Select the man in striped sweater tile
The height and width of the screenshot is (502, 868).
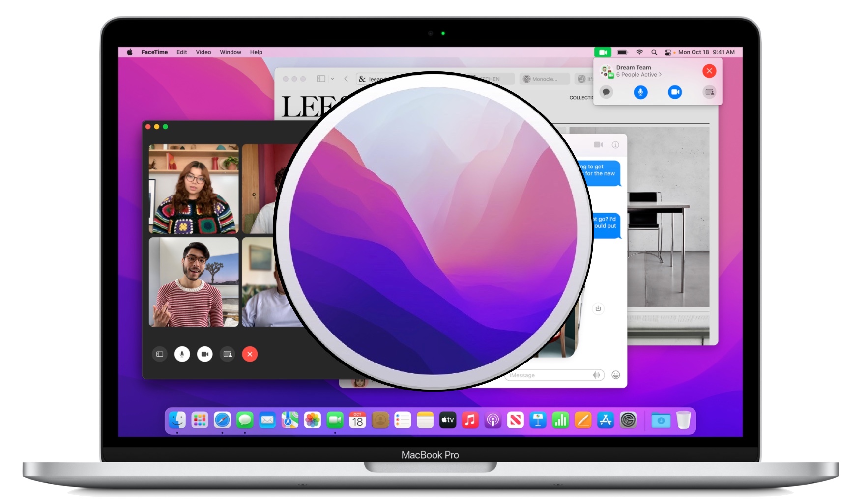tap(194, 282)
